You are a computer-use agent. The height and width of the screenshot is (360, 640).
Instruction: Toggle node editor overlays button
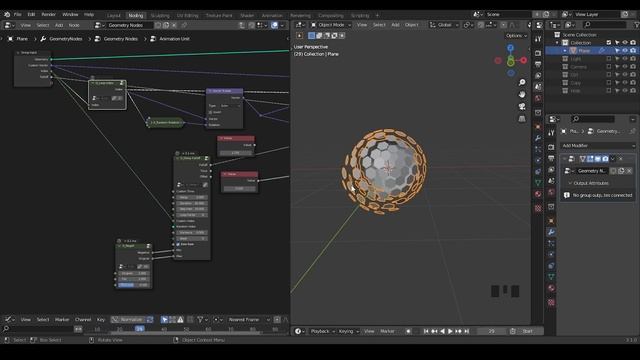coord(274,25)
